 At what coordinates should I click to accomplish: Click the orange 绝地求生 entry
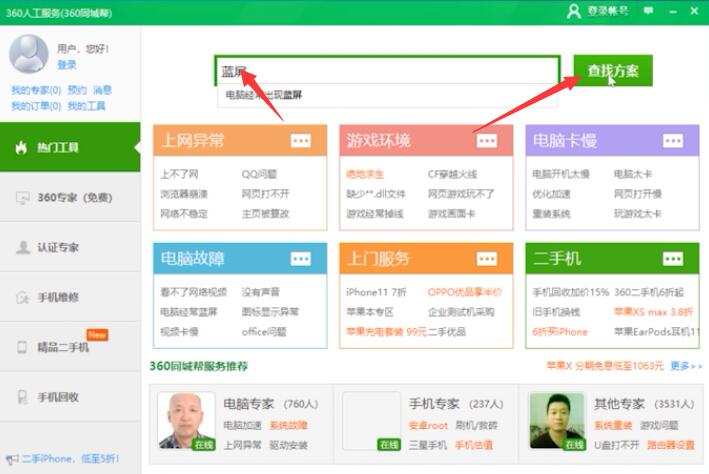coord(365,174)
